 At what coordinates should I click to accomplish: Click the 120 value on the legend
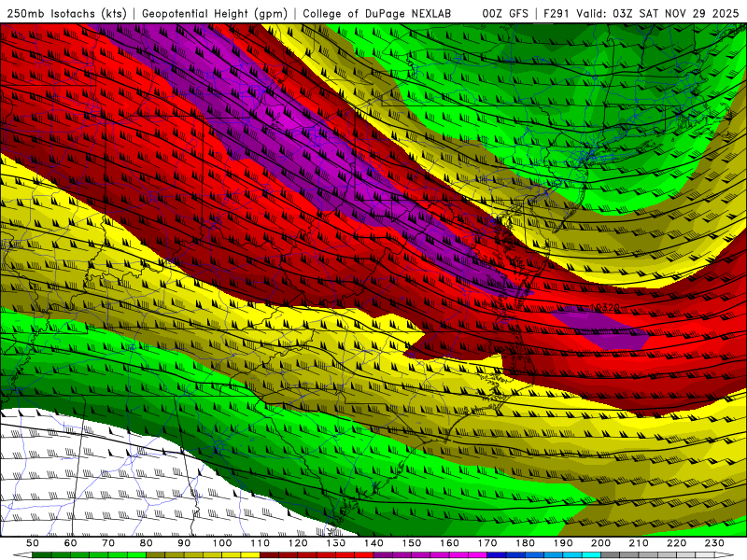298,543
